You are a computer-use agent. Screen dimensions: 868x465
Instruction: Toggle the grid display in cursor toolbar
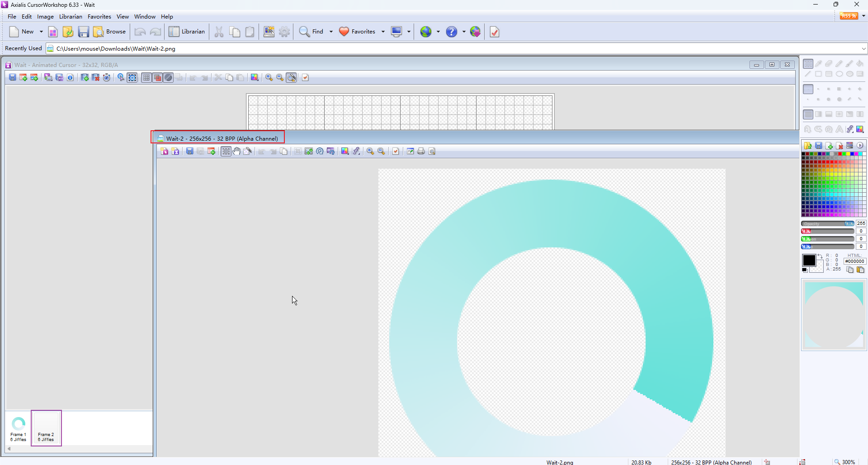click(146, 78)
